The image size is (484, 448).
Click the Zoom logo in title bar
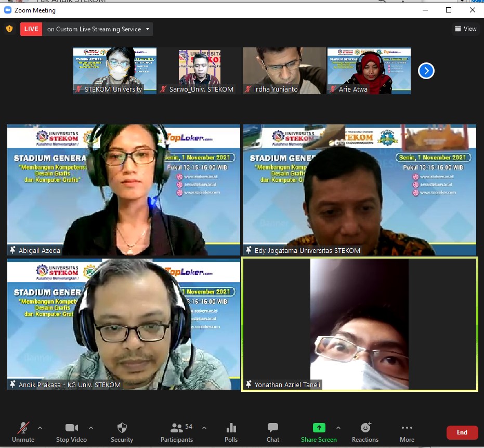7,10
